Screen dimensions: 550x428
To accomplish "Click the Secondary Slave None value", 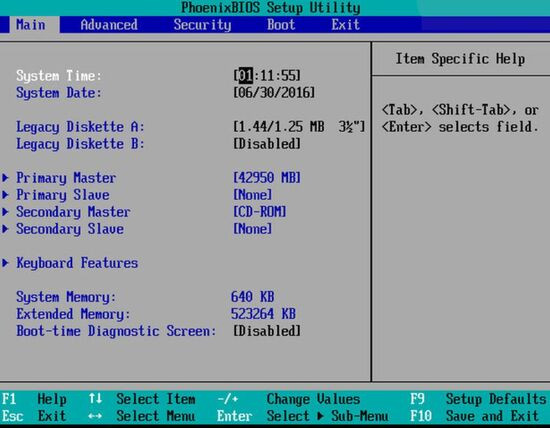I will pyautogui.click(x=253, y=229).
